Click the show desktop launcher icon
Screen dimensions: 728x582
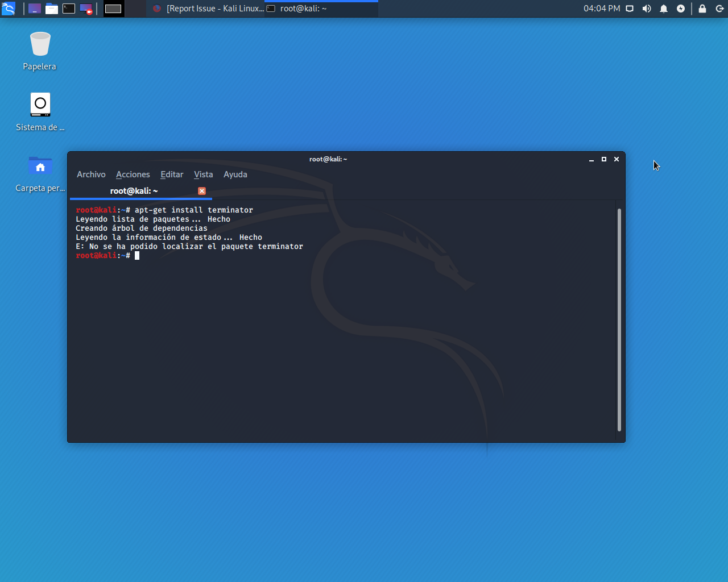(35, 9)
